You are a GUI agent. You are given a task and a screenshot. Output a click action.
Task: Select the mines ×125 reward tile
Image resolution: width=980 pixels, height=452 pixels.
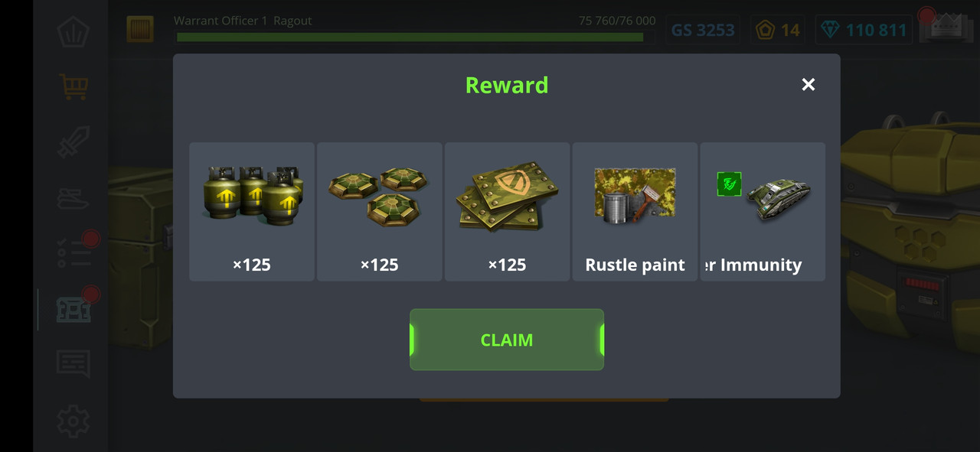pyautogui.click(x=380, y=212)
